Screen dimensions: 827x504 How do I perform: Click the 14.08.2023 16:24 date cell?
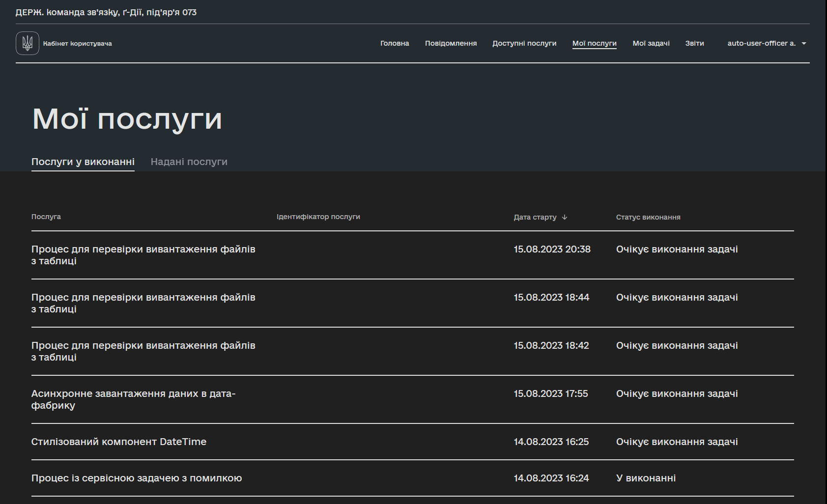[551, 478]
